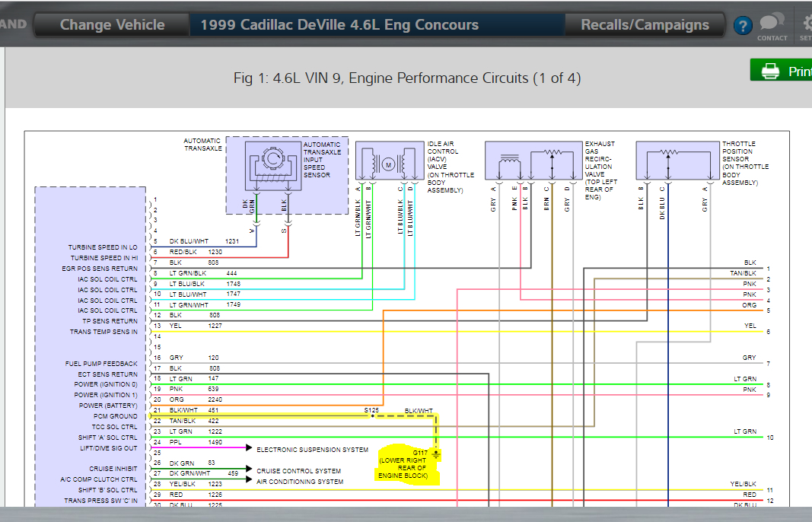Click the printer icon on Print button
This screenshot has width=812, height=522.
click(770, 71)
